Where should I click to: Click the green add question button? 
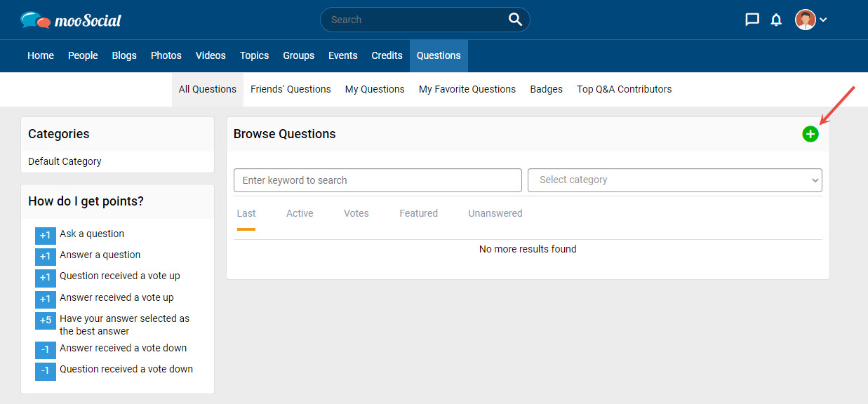pos(810,134)
